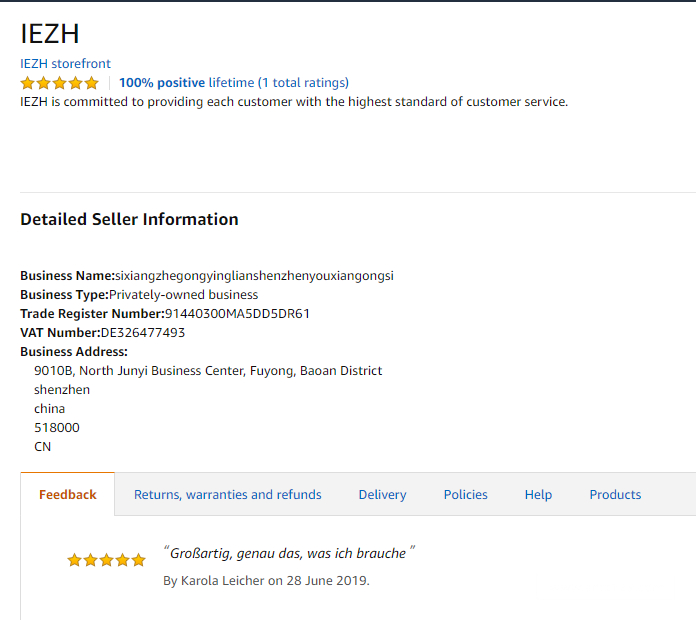Open the Help tab

tap(538, 494)
